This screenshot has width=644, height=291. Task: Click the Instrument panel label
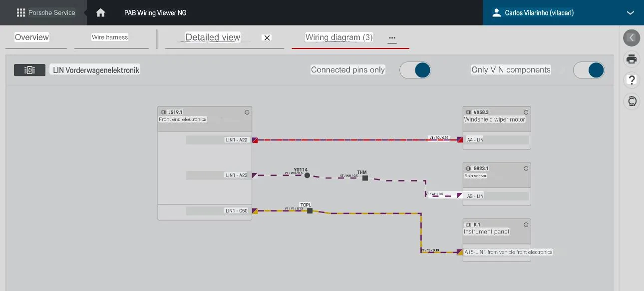[486, 232]
